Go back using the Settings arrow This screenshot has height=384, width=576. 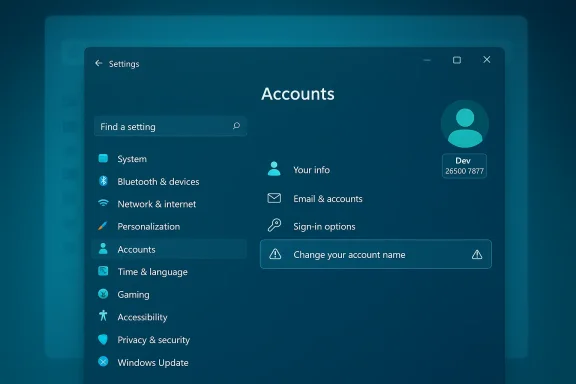click(x=98, y=63)
